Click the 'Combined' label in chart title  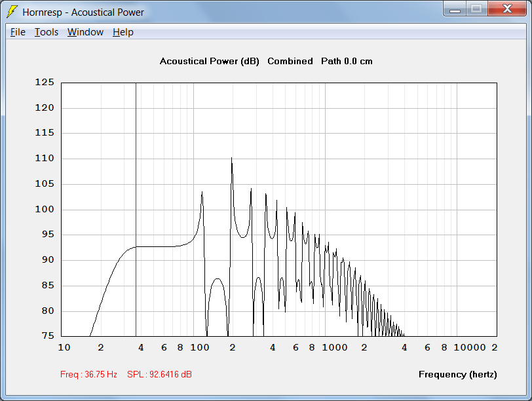[290, 61]
